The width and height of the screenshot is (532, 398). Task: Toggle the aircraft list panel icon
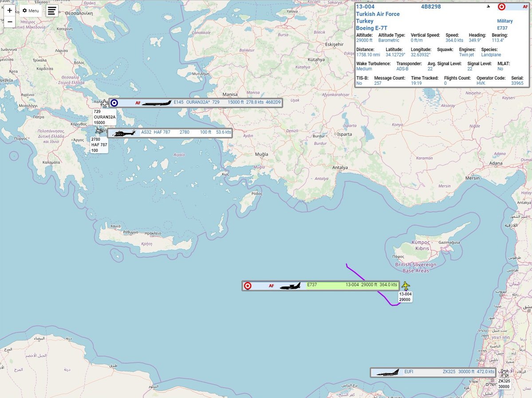click(x=52, y=11)
